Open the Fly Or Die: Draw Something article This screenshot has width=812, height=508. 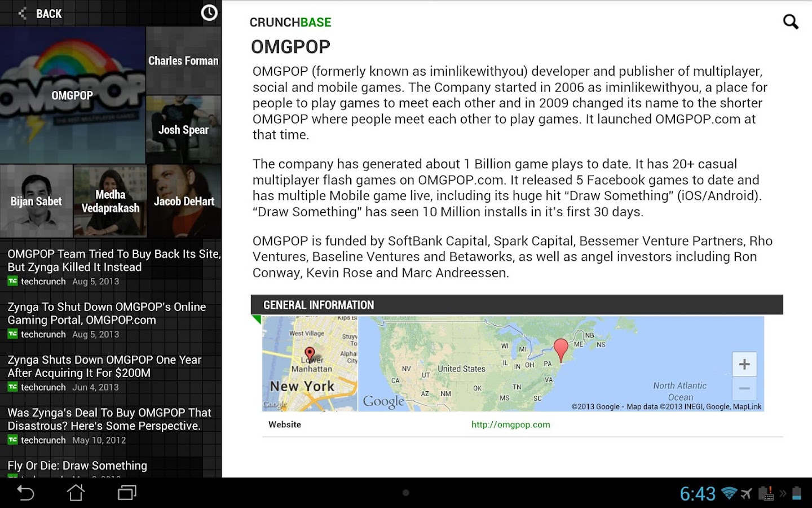(x=77, y=466)
